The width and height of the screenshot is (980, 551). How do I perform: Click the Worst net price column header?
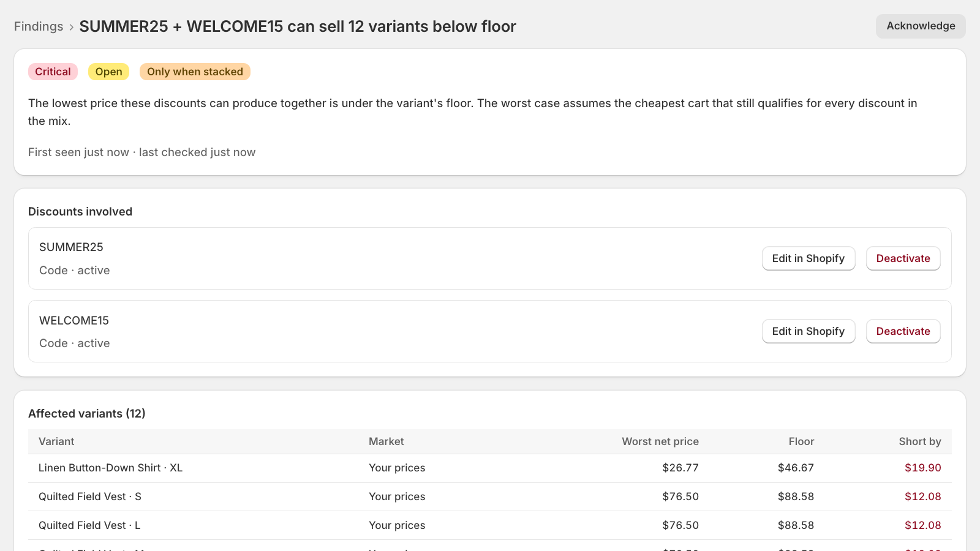pos(660,441)
